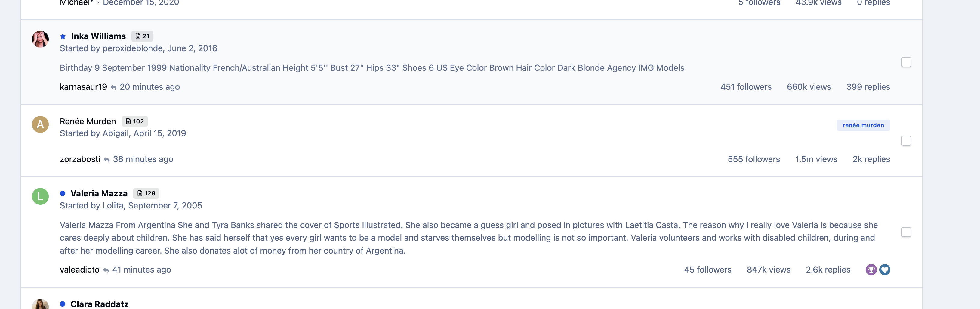This screenshot has width=980, height=309.
Task: Check the Valeria Mazza topic checkbox
Action: point(906,232)
